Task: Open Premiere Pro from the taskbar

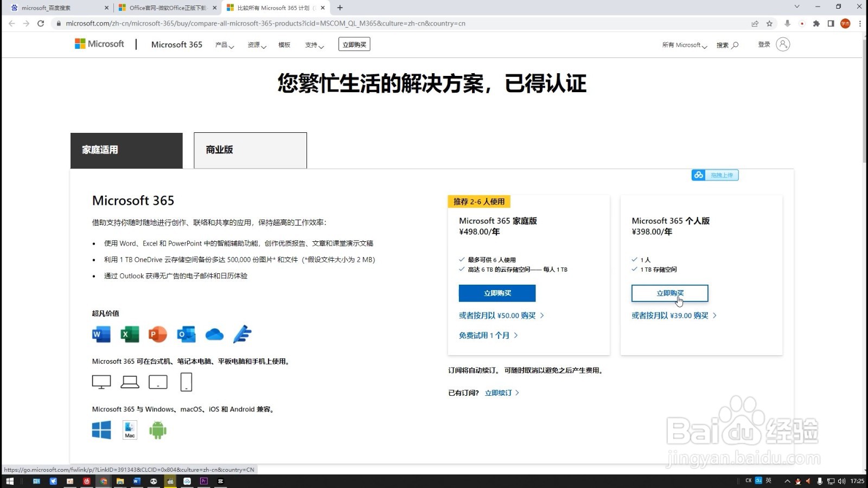Action: [204, 481]
